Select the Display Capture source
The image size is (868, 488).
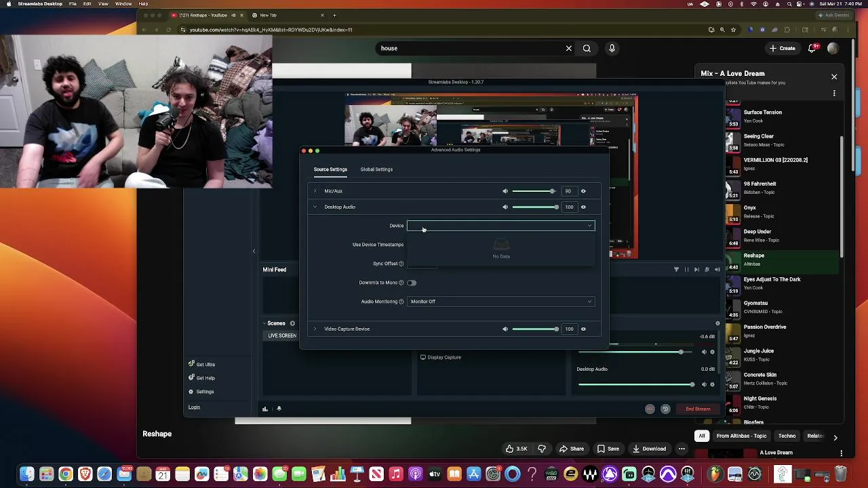click(441, 357)
